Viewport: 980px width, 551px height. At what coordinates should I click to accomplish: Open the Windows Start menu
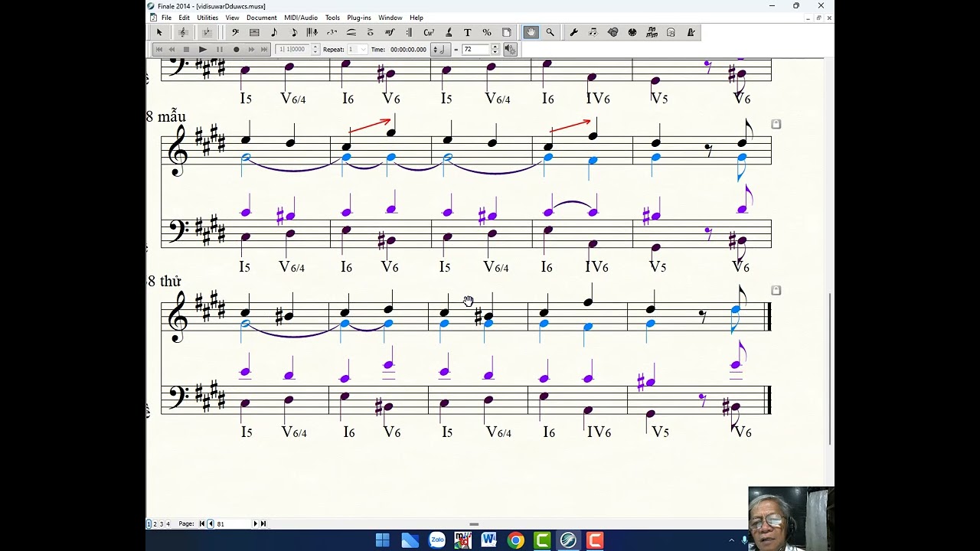pos(383,540)
